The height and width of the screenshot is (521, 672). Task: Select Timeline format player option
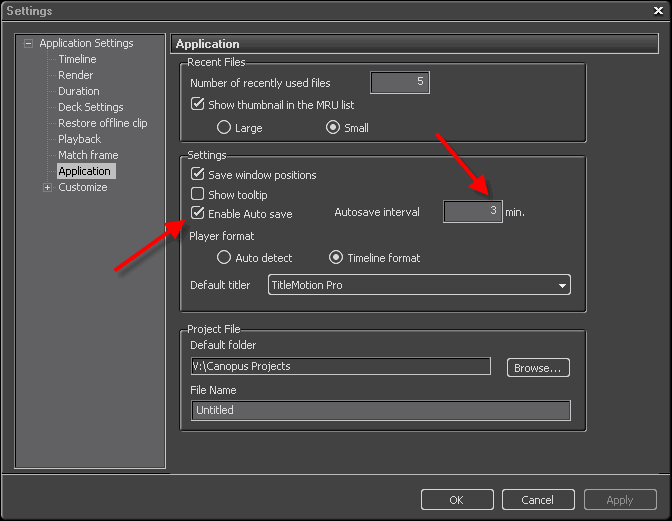coord(336,258)
